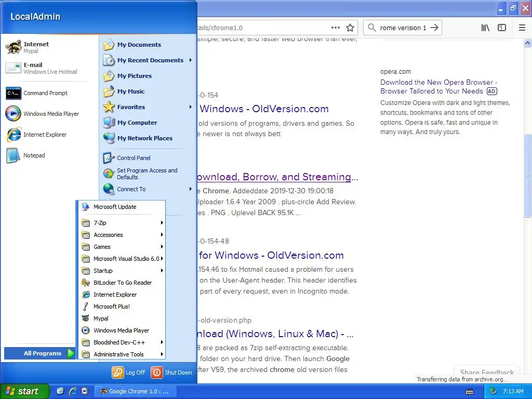Open second for Windows - OldVersion.com result
The height and width of the screenshot is (399, 532).
pyautogui.click(x=271, y=255)
